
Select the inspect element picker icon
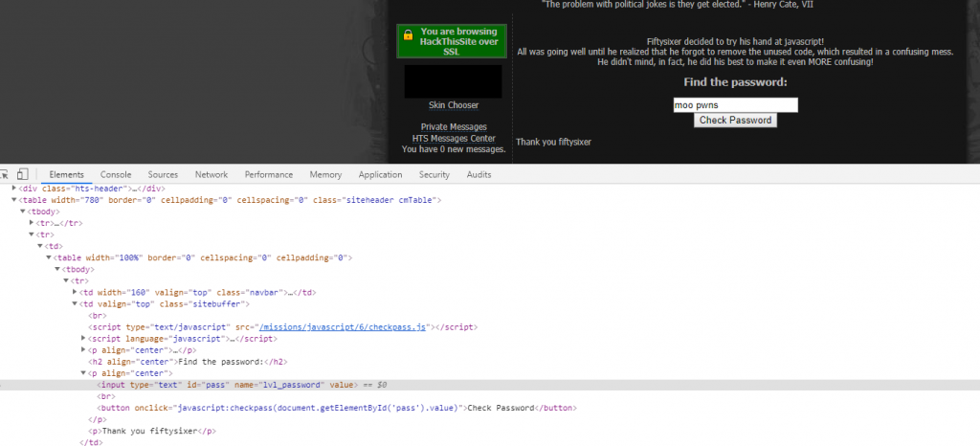pyautogui.click(x=5, y=174)
